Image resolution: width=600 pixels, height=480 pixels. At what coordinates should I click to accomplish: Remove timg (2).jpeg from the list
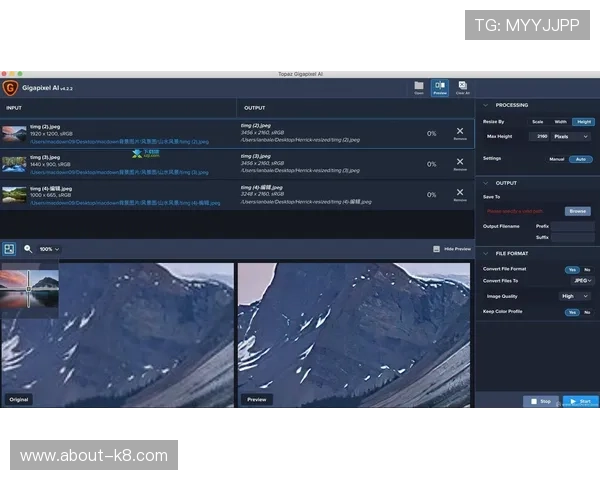pos(460,132)
